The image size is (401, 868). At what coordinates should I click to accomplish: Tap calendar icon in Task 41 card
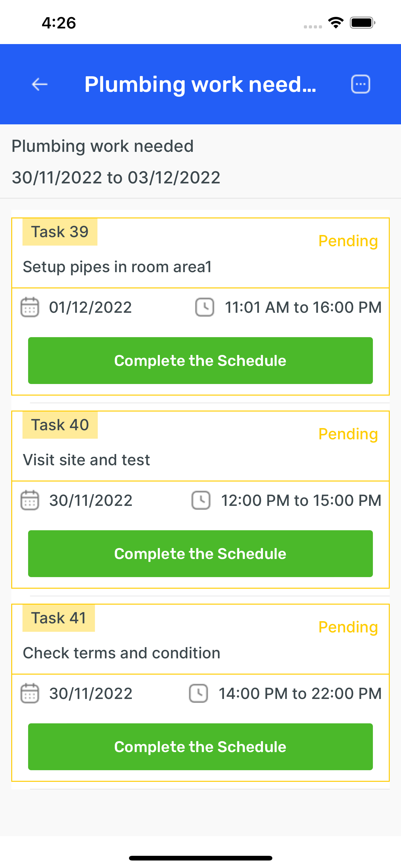[30, 693]
